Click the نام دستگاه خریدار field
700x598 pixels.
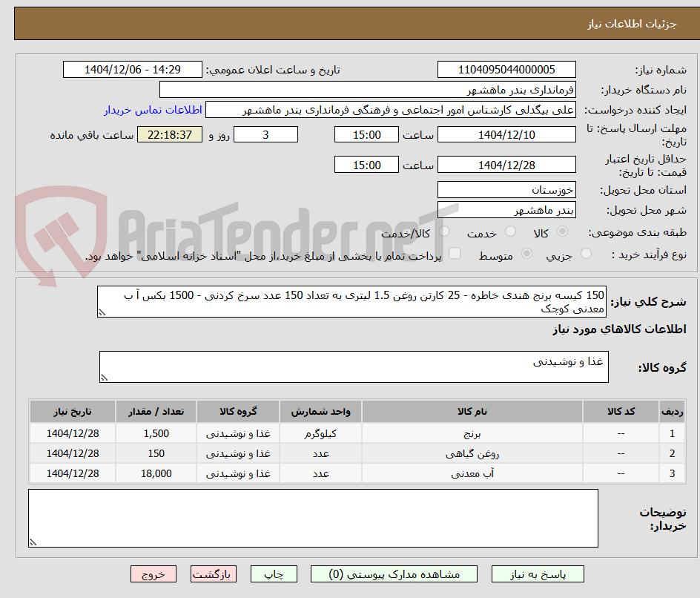tap(367, 90)
